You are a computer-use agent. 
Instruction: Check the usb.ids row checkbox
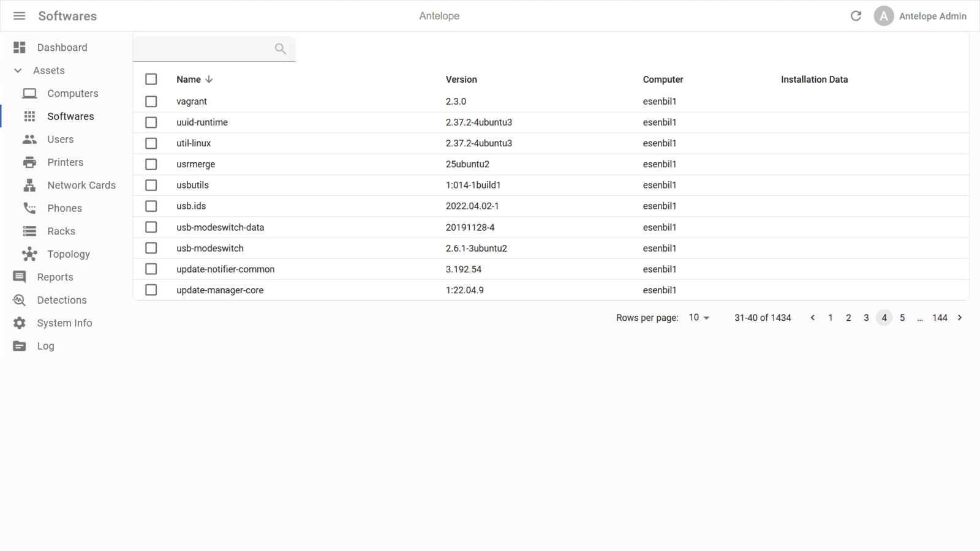[151, 206]
